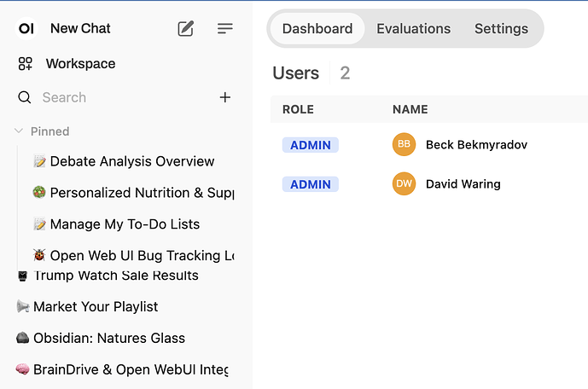
Task: Click the search magnifier icon
Action: coord(25,97)
